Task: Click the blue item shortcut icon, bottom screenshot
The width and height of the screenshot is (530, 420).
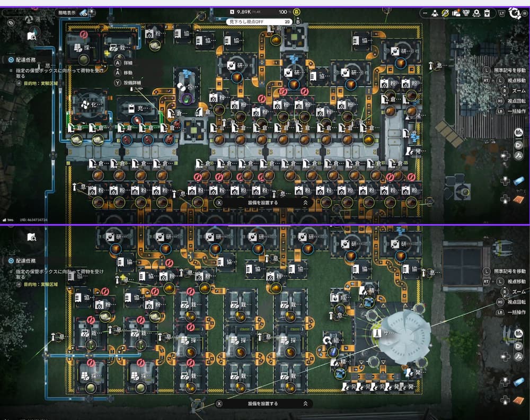Action: 518,382
